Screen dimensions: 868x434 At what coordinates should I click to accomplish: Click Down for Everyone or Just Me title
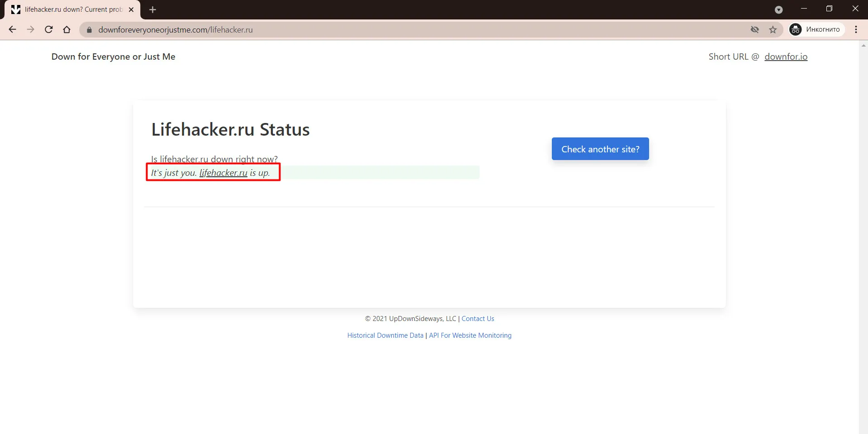coord(113,57)
